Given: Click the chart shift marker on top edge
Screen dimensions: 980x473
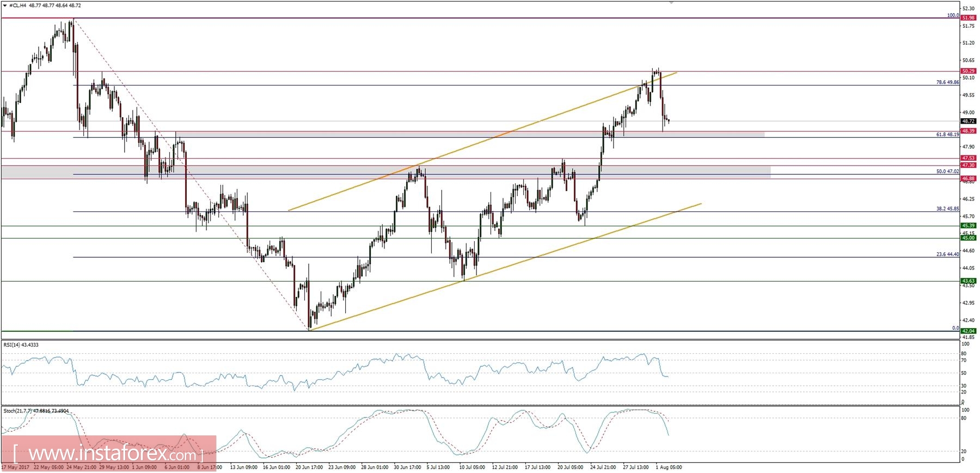Looking at the screenshot, I should [671, 3].
